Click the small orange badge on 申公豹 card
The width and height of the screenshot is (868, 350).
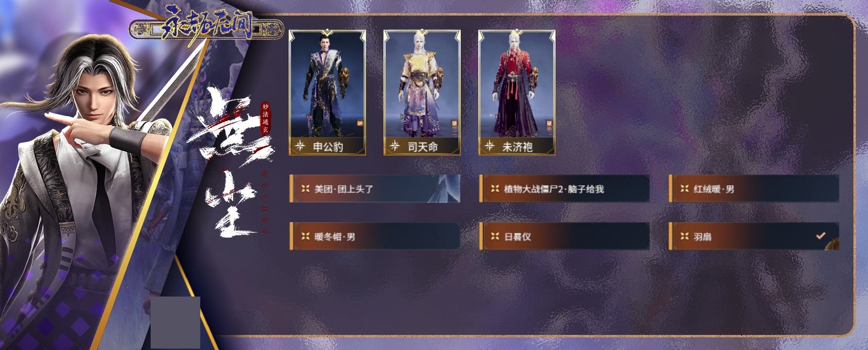(x=360, y=123)
